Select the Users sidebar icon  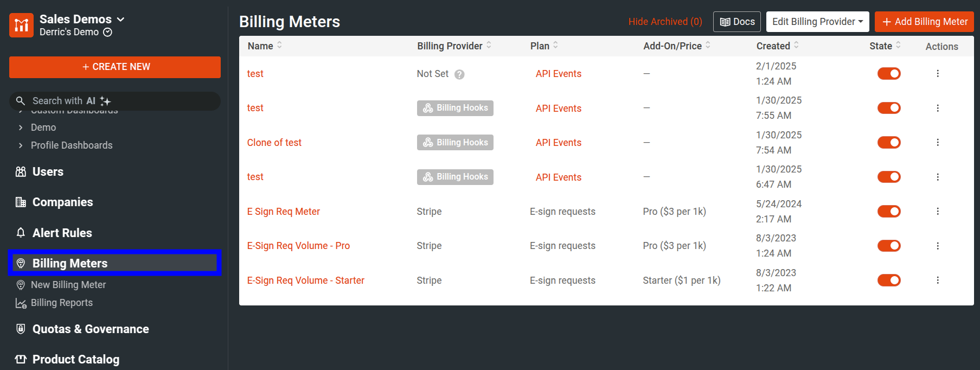click(21, 171)
